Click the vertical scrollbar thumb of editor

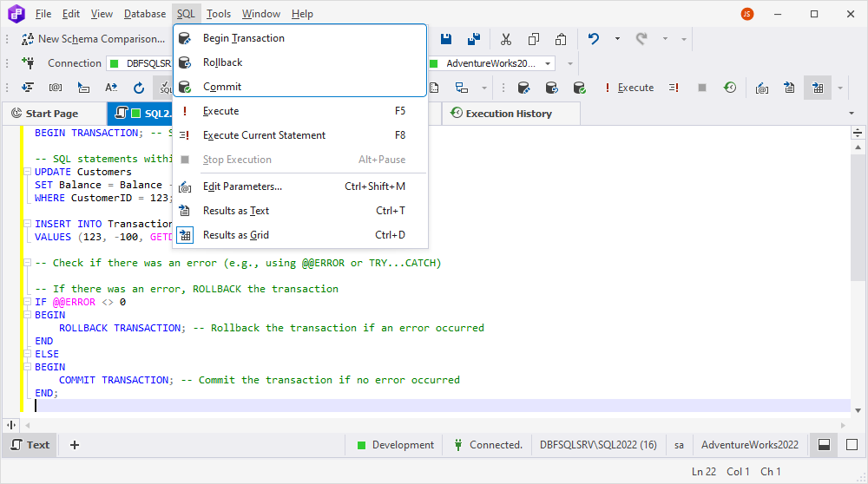coord(858,217)
